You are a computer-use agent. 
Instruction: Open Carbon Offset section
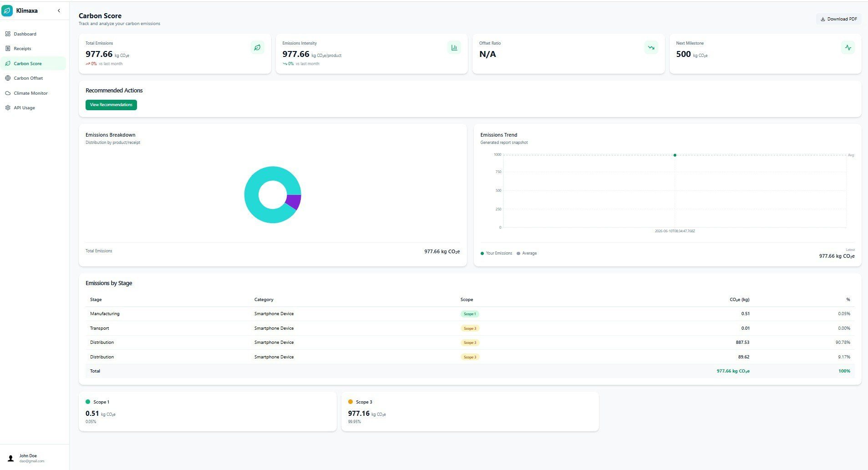pyautogui.click(x=33, y=78)
